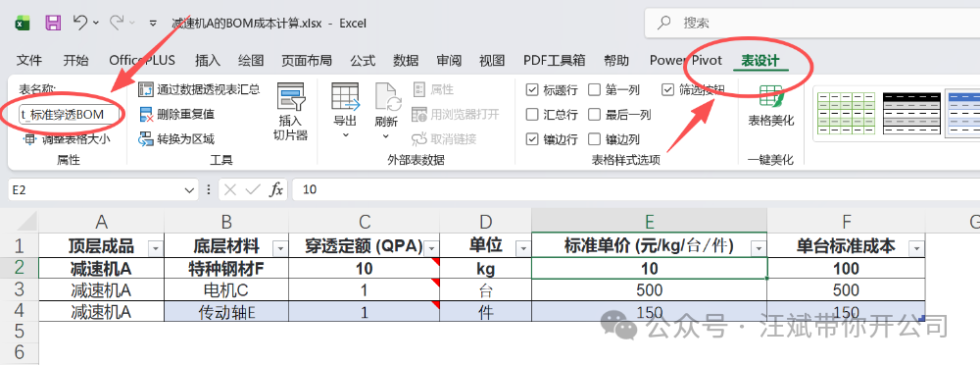Open the PDF工具箱 tab
Viewport: 980px width, 365px height.
point(555,61)
